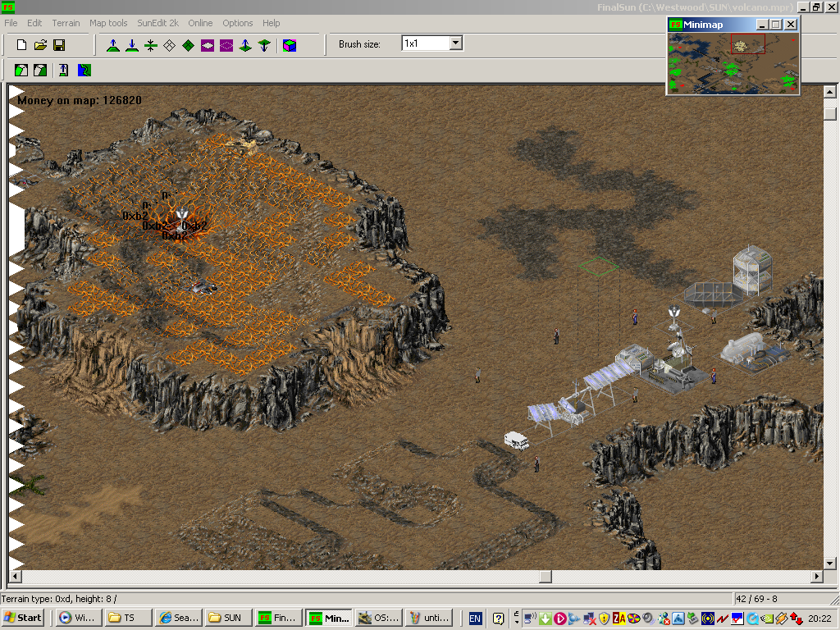Viewport: 840px width, 630px height.
Task: Select the lower single tile tool
Action: (264, 46)
